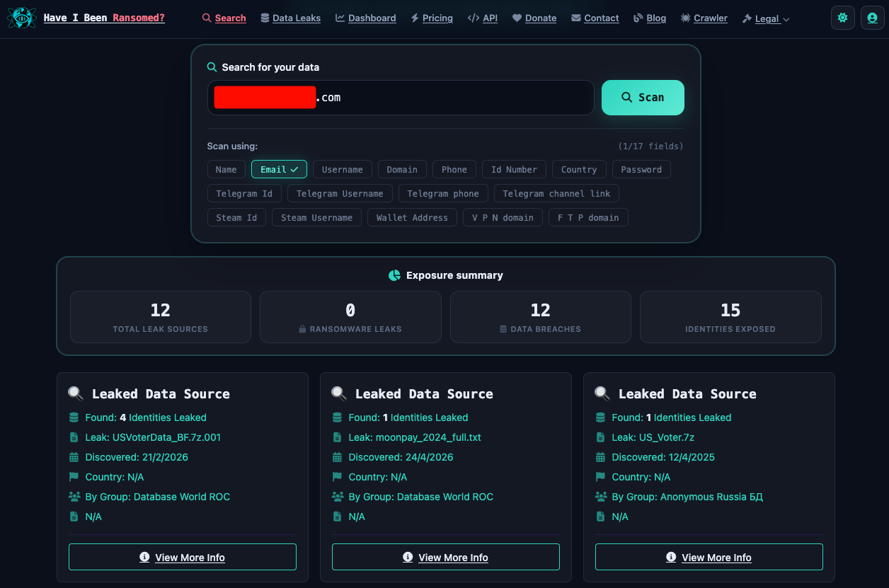Select the Telegram channel link field
Viewport: 889px width, 588px height.
(x=556, y=193)
